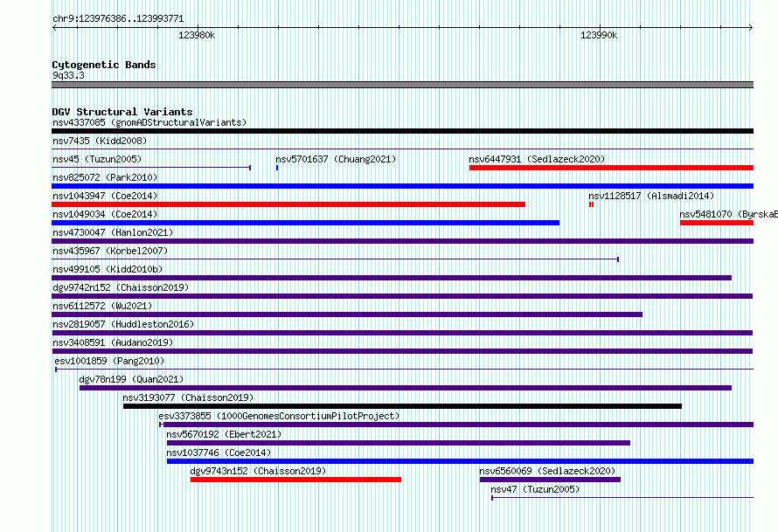Select the red nsv6447931 variant bar
The width and height of the screenshot is (778, 532).
(611, 168)
